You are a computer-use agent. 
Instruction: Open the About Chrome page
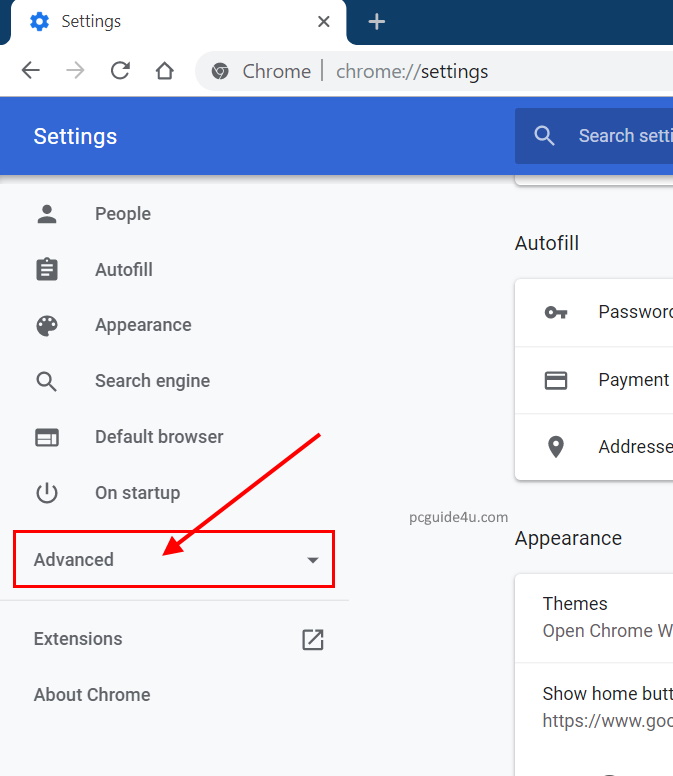[x=92, y=695]
